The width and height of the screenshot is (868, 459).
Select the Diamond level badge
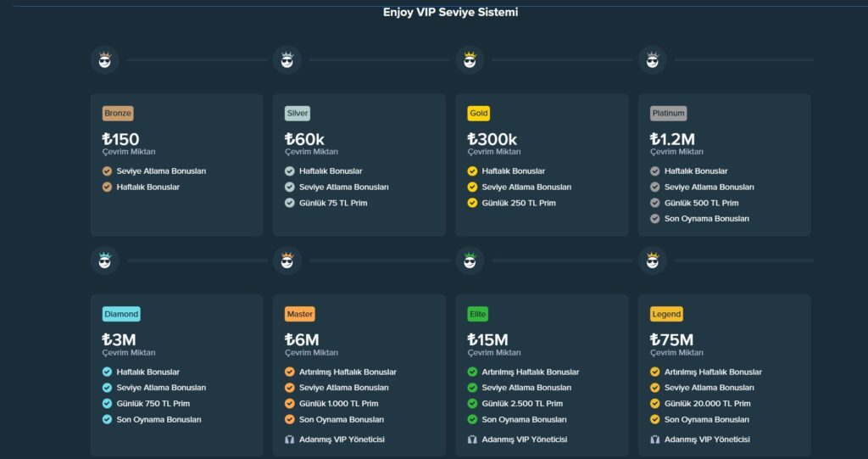pos(121,314)
